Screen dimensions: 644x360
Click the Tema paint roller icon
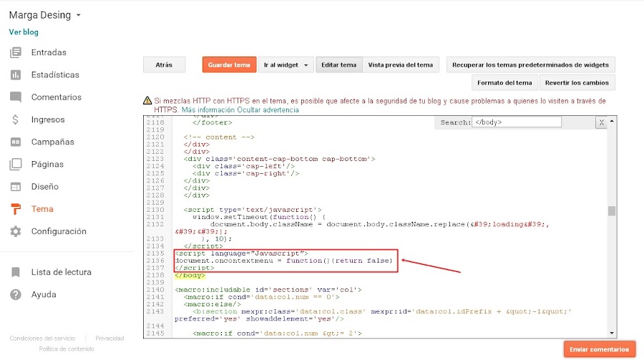coord(16,209)
